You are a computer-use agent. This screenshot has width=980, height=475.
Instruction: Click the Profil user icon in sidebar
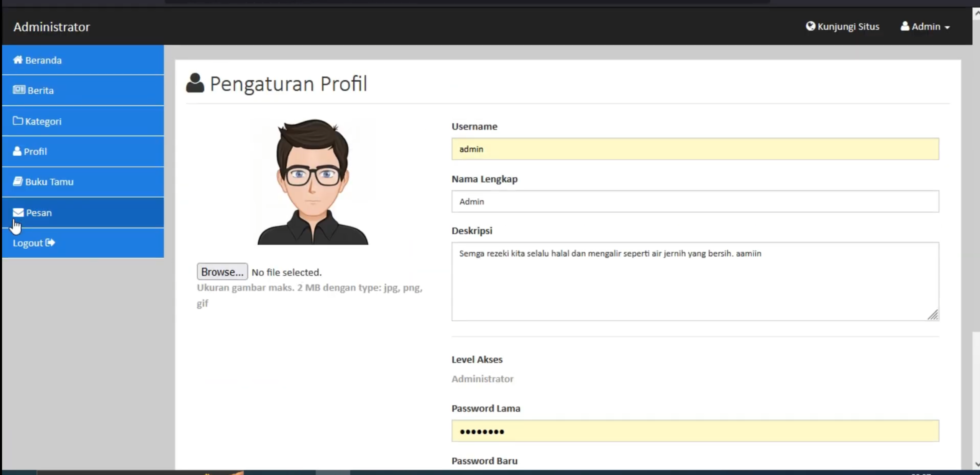click(17, 151)
